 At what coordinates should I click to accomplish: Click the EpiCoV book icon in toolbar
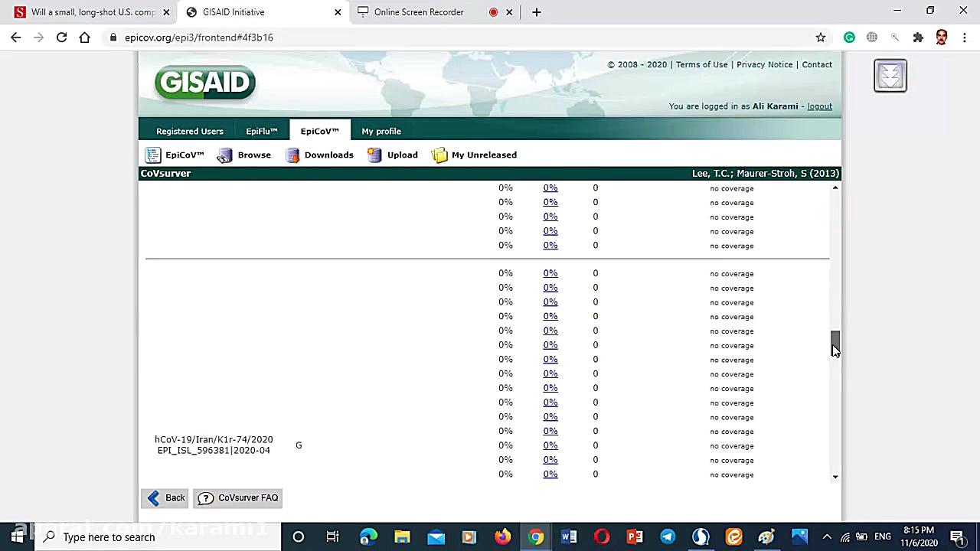click(153, 155)
